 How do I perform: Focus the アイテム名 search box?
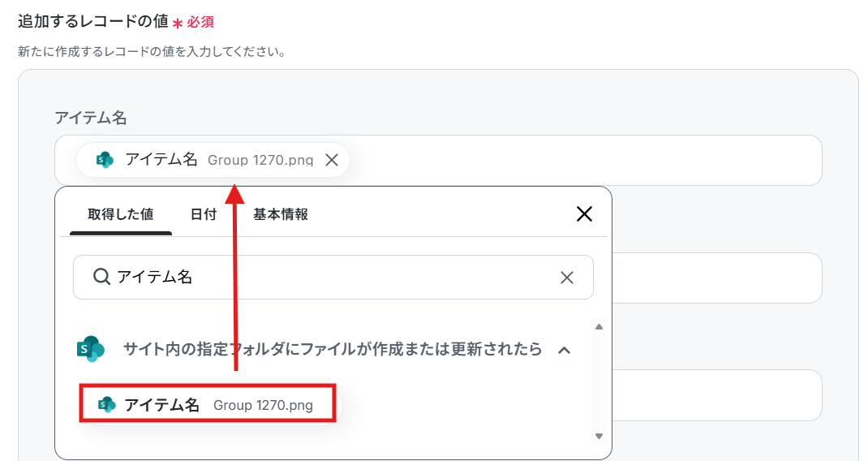tap(333, 277)
